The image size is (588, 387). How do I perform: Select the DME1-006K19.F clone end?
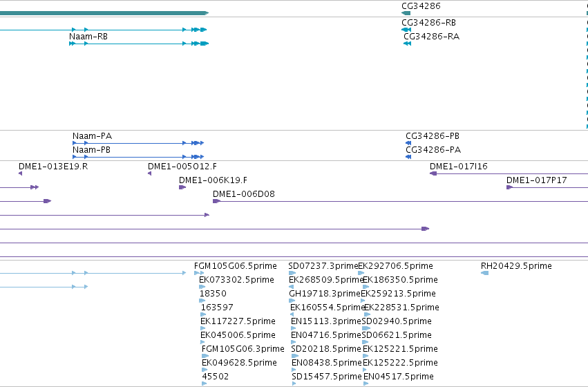pyautogui.click(x=182, y=187)
